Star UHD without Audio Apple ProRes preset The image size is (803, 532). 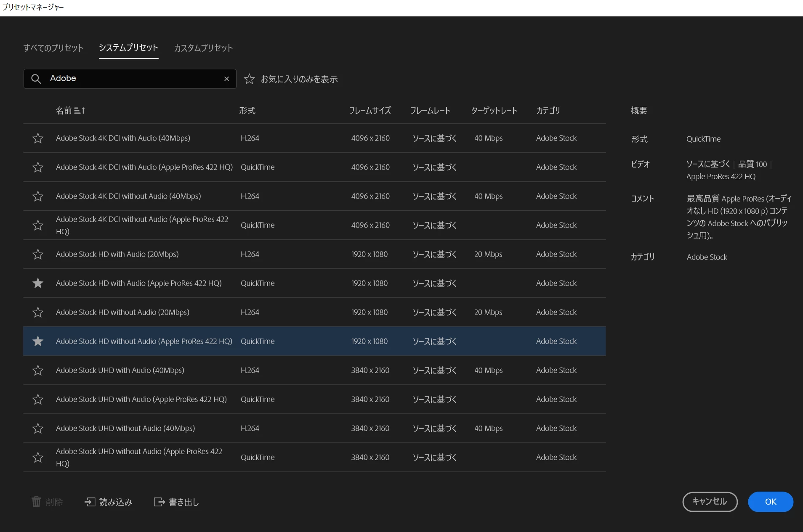(x=38, y=457)
